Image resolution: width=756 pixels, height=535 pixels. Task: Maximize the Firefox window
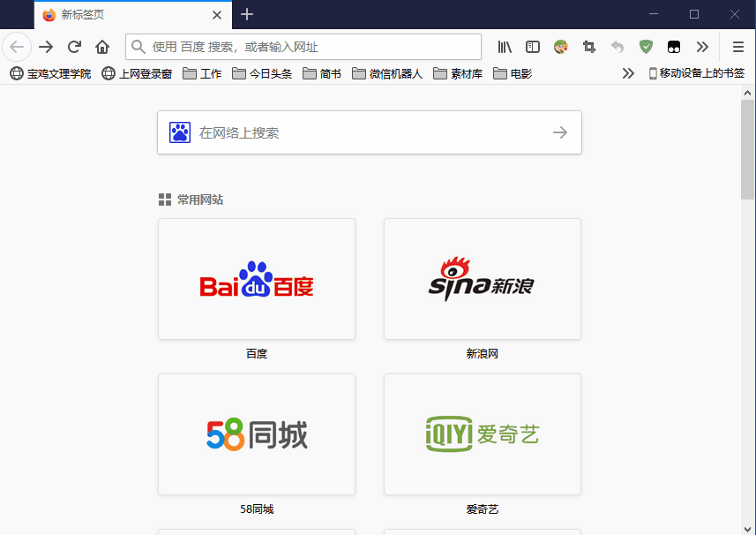click(x=694, y=14)
